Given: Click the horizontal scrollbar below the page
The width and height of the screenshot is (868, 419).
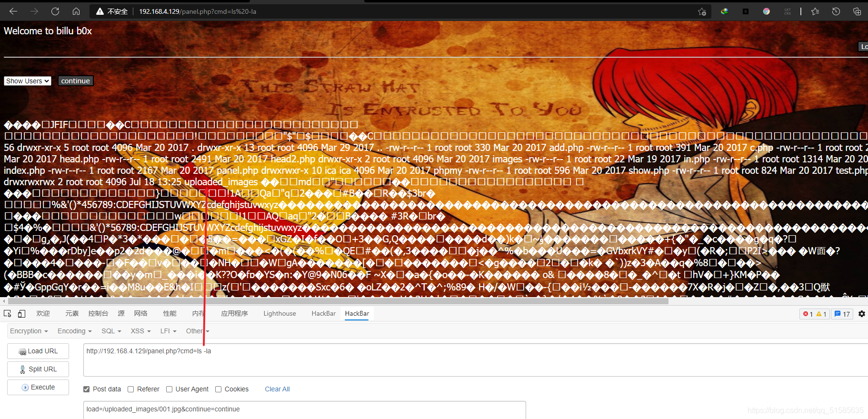Looking at the screenshot, I should click(338, 301).
